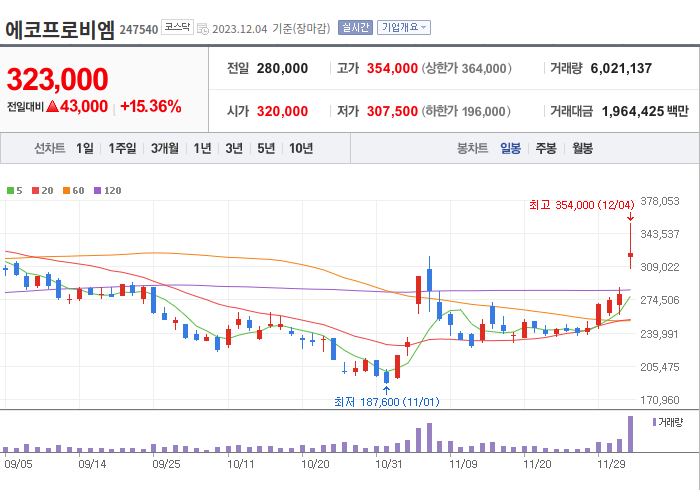Switch to 월봉 monthly candle chart
The width and height of the screenshot is (700, 490).
point(583,148)
